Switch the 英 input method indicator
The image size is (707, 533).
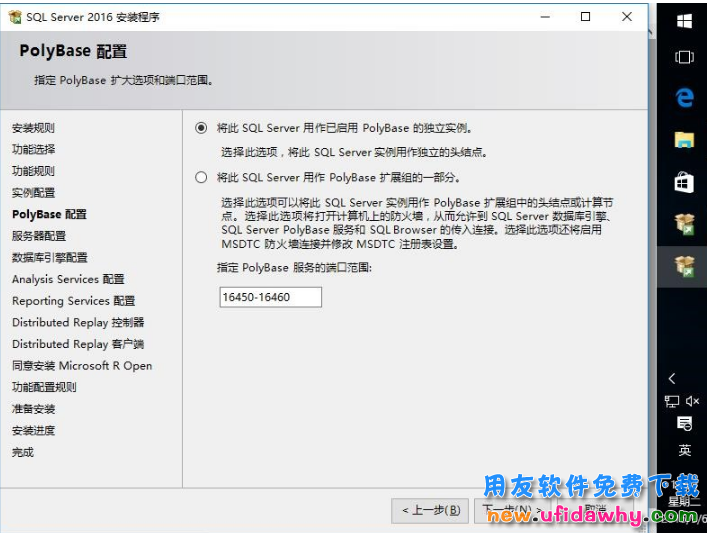tap(684, 451)
